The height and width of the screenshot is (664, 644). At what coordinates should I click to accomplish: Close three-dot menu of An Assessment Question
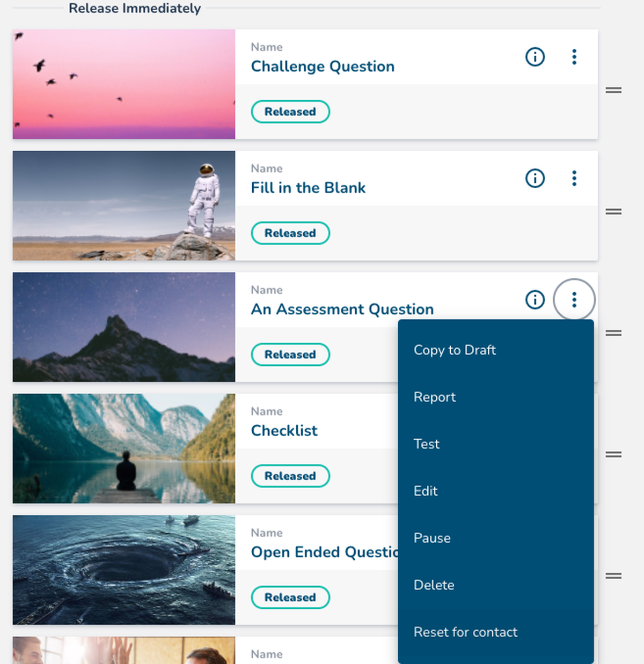(574, 300)
